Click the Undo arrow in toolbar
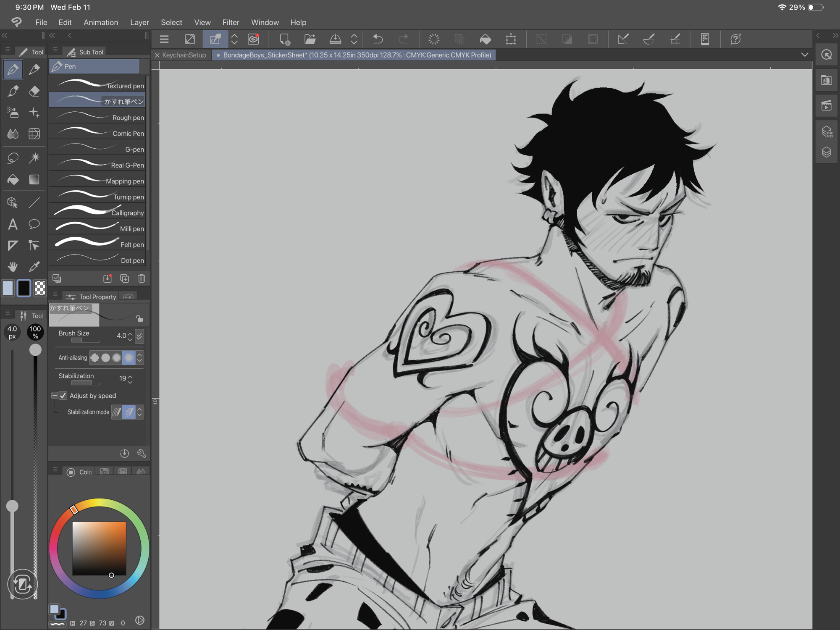840x630 pixels. (378, 39)
